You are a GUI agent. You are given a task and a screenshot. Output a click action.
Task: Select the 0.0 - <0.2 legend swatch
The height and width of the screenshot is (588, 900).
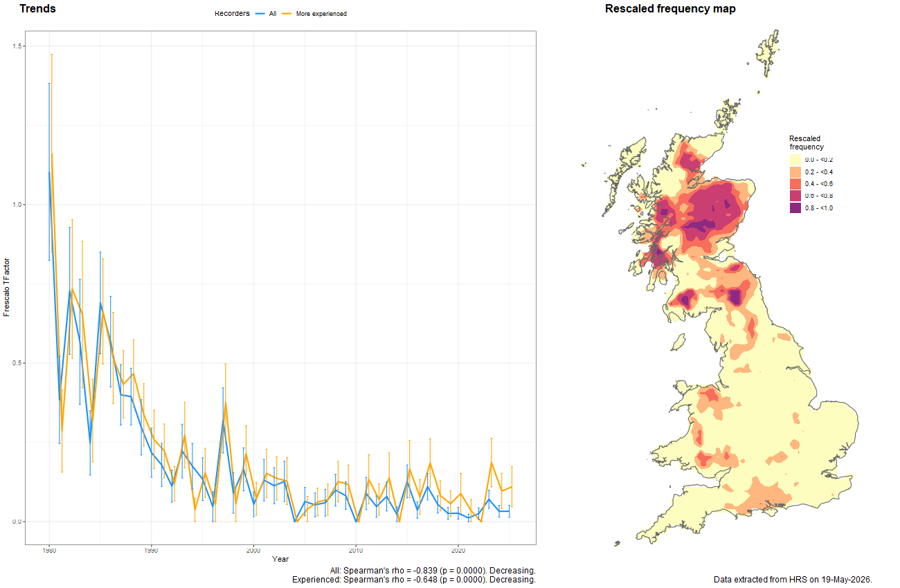795,160
